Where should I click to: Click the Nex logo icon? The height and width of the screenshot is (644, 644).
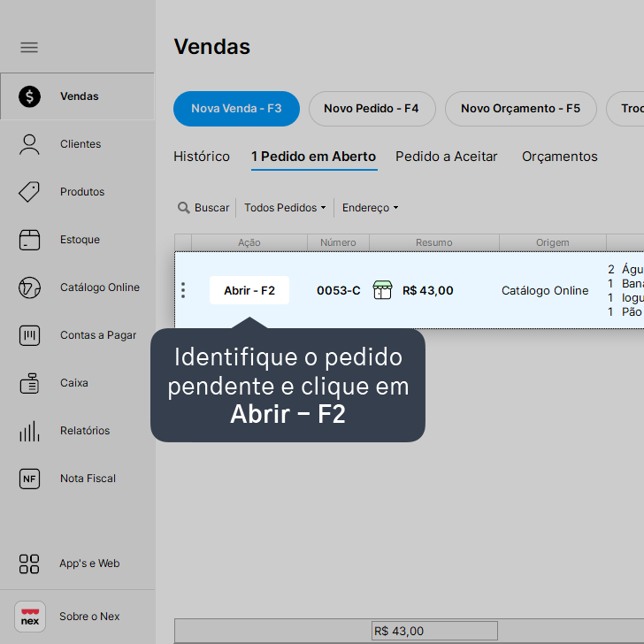[30, 617]
